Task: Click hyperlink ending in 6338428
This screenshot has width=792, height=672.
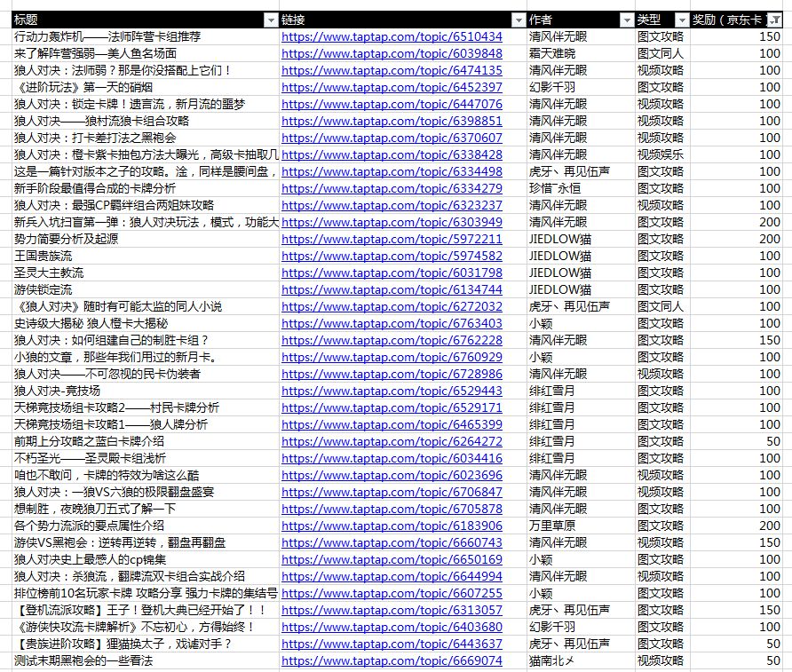Action: [x=392, y=155]
